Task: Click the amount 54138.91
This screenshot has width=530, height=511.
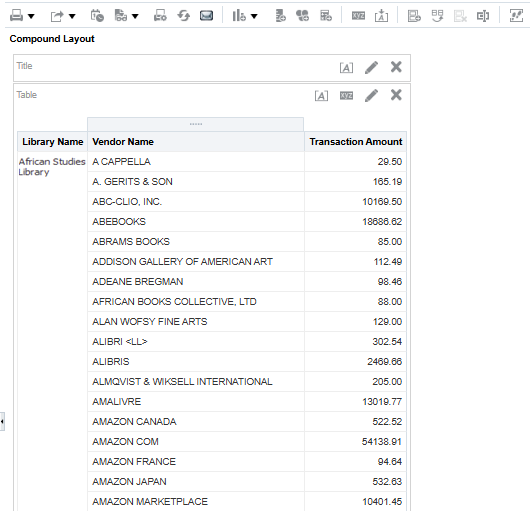Action: click(382, 441)
